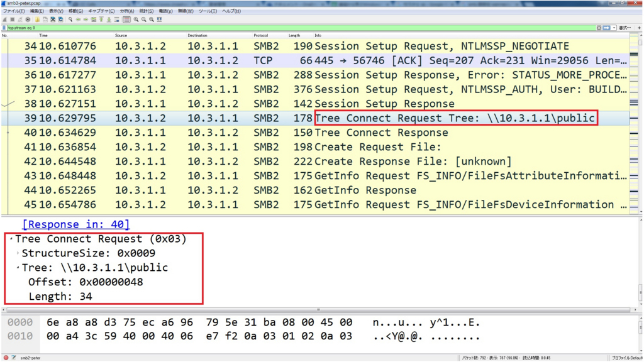Viewport: 644px width, 362px height.
Task: Open the 統計(S) menu
Action: pyautogui.click(x=146, y=11)
